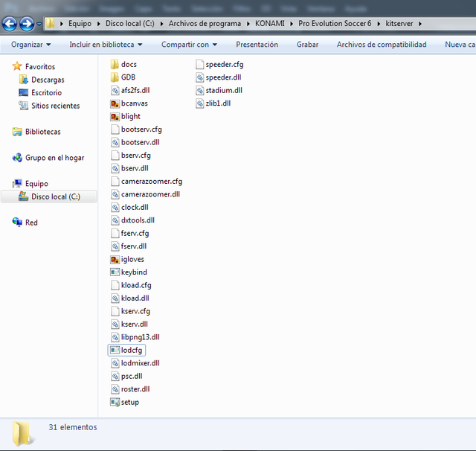Click the kitserver breadcrumb in address bar
The width and height of the screenshot is (476, 451).
(x=399, y=24)
